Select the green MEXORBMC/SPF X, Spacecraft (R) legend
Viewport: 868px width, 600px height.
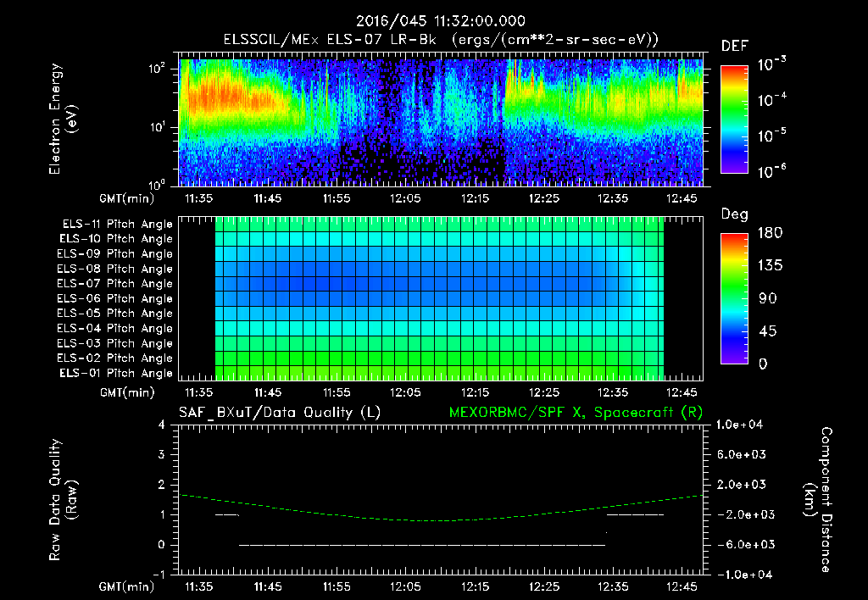click(576, 413)
